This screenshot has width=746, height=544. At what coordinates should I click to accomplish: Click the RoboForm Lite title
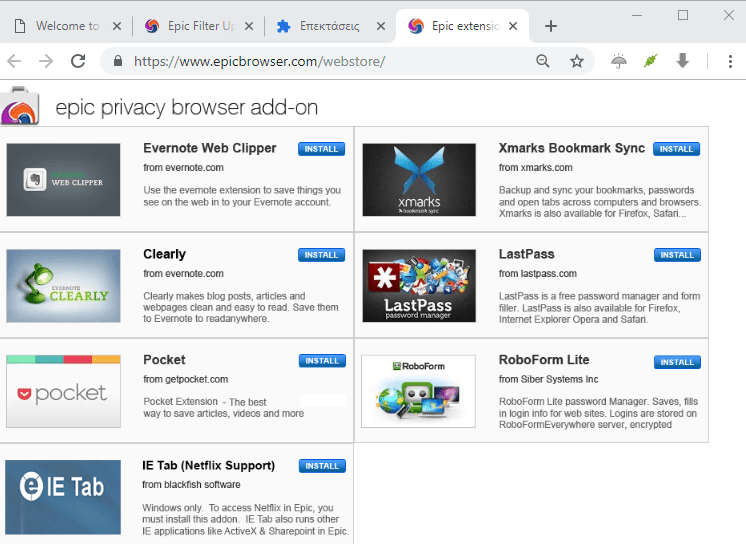pos(544,360)
